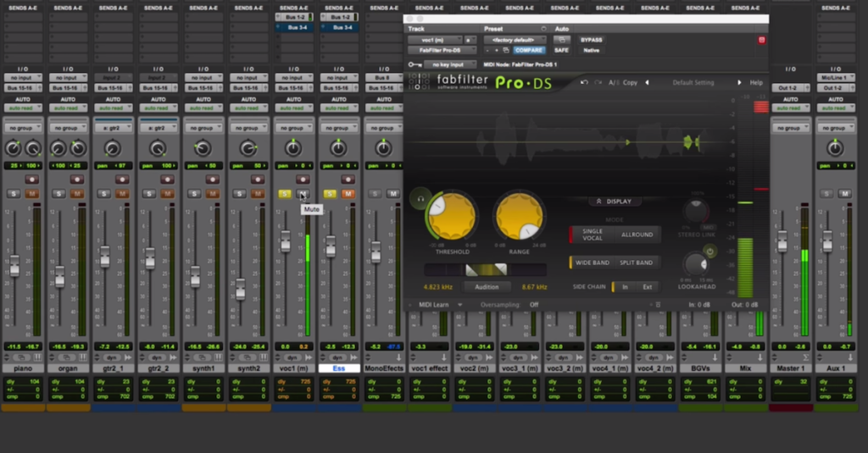Click the organ track link window icon
Screen dimensions: 868x453
[x=66, y=358]
